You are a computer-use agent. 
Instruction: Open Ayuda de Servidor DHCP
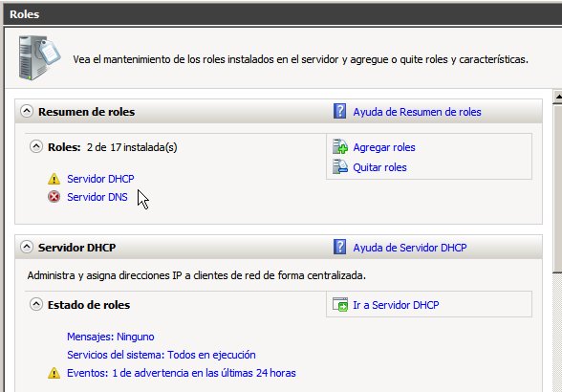410,248
